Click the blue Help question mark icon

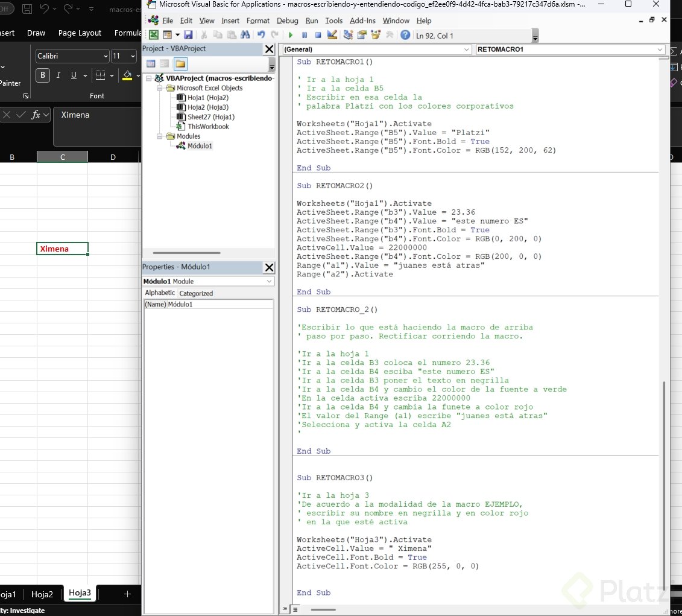[405, 36]
